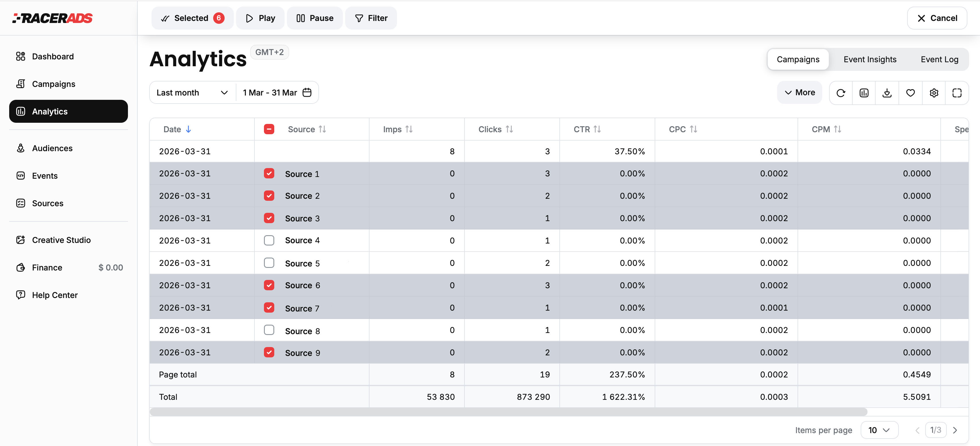Open the calendar date picker icon
Viewport: 980px width, 446px height.
[307, 92]
